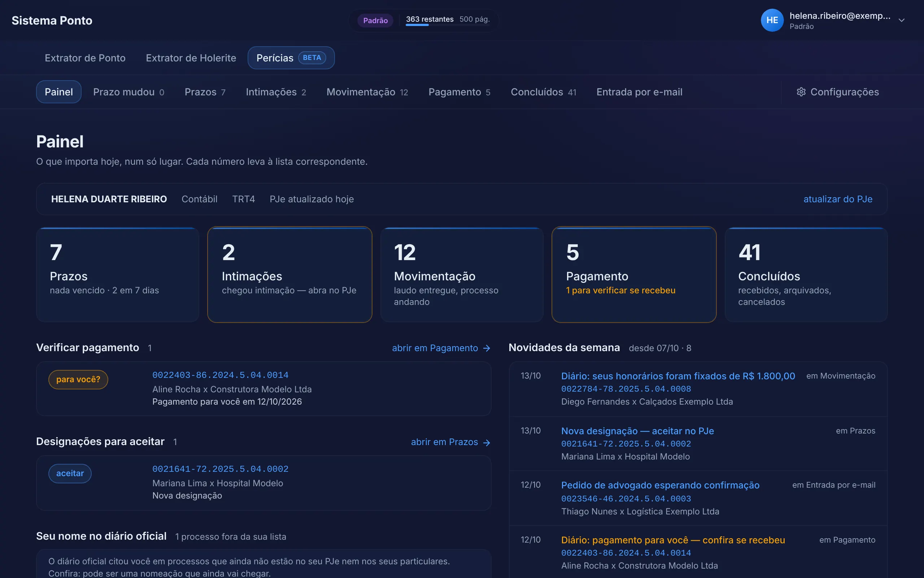Image resolution: width=924 pixels, height=578 pixels.
Task: Open Entrada por e-mail tab
Action: coord(639,92)
